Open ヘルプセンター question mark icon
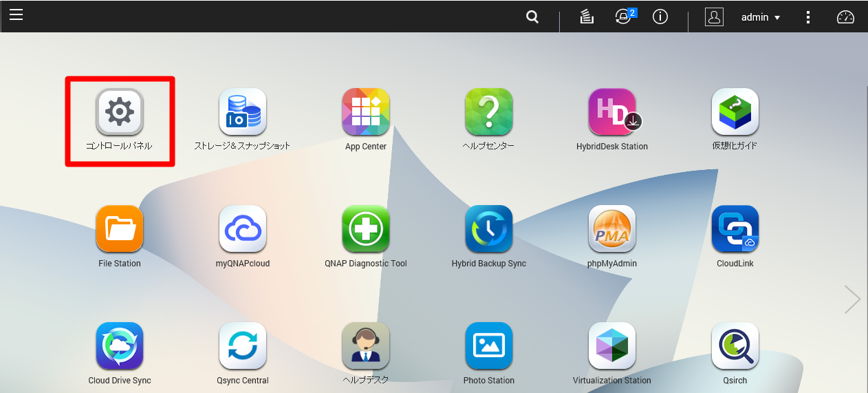This screenshot has width=868, height=393. point(489,111)
